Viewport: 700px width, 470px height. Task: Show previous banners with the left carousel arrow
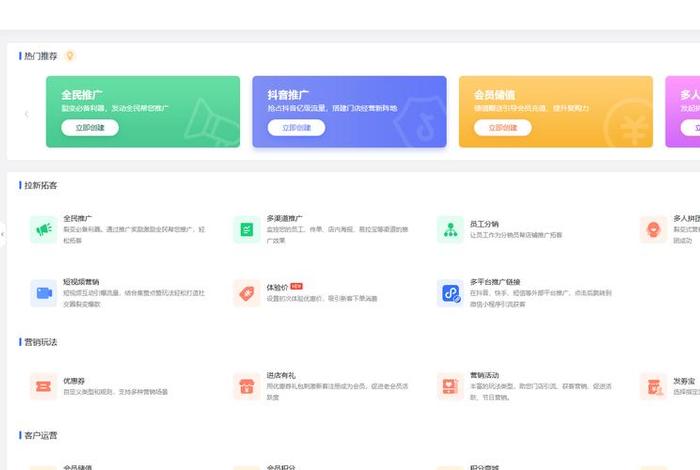26,114
